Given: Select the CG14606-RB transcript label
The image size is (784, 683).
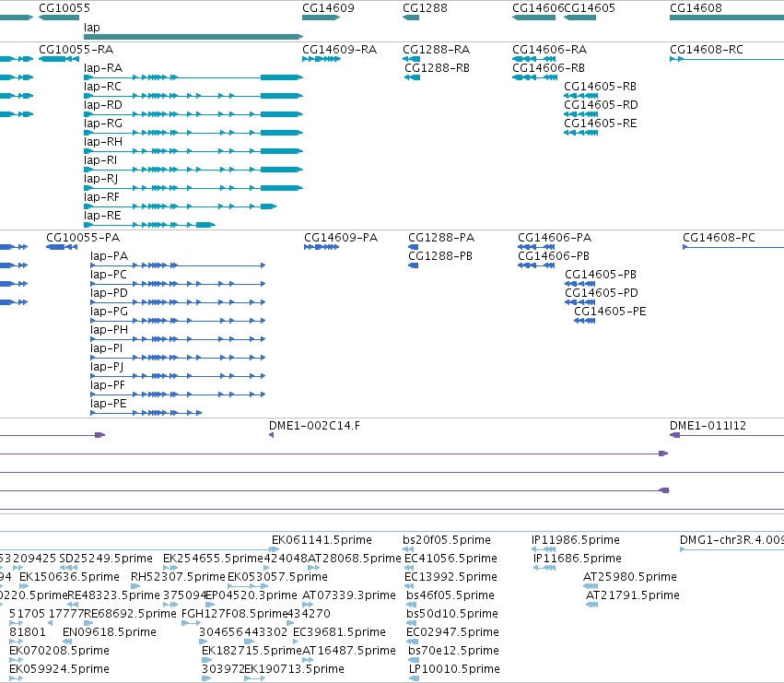Looking at the screenshot, I should (548, 68).
